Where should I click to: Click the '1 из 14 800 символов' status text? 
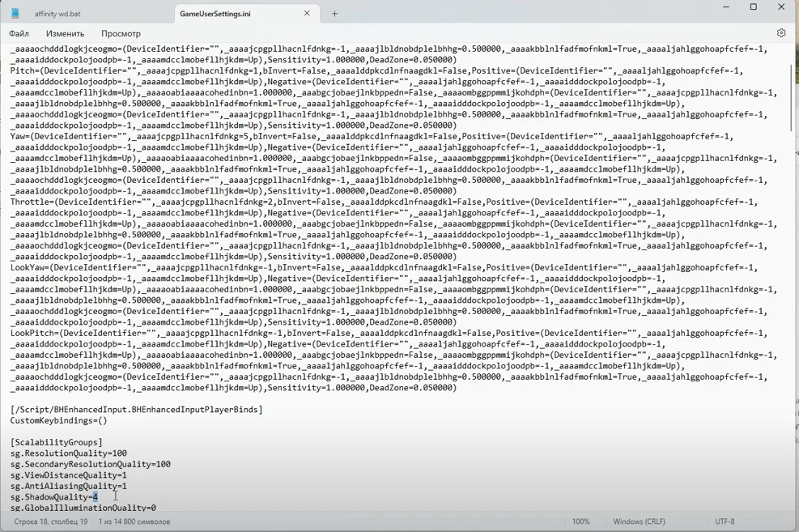134,521
